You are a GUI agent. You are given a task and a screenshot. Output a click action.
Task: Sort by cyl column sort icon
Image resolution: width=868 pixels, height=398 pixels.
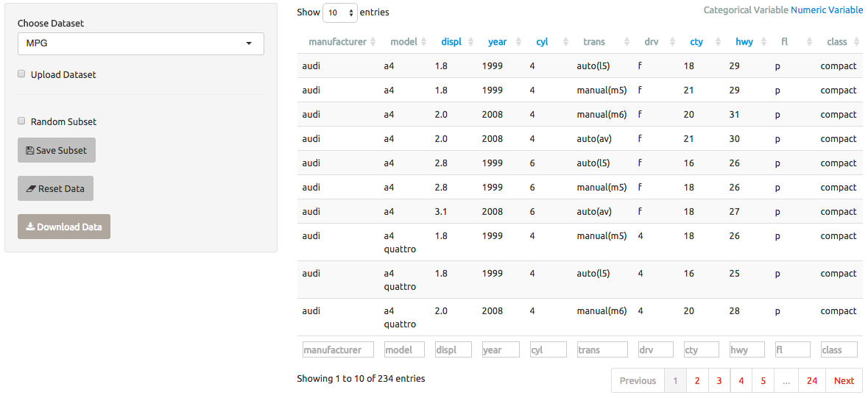[565, 41]
